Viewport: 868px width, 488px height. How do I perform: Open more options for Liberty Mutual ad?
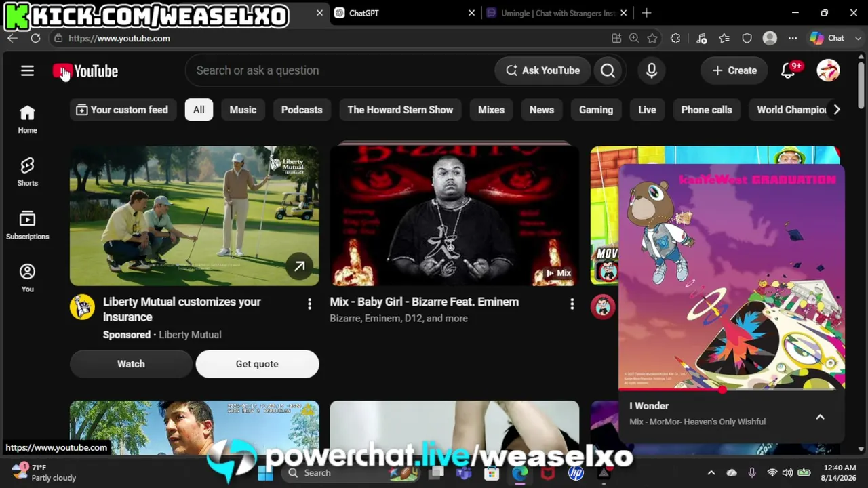point(309,304)
